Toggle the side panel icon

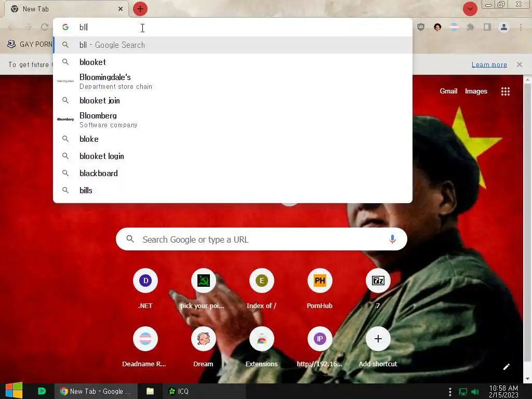487,27
